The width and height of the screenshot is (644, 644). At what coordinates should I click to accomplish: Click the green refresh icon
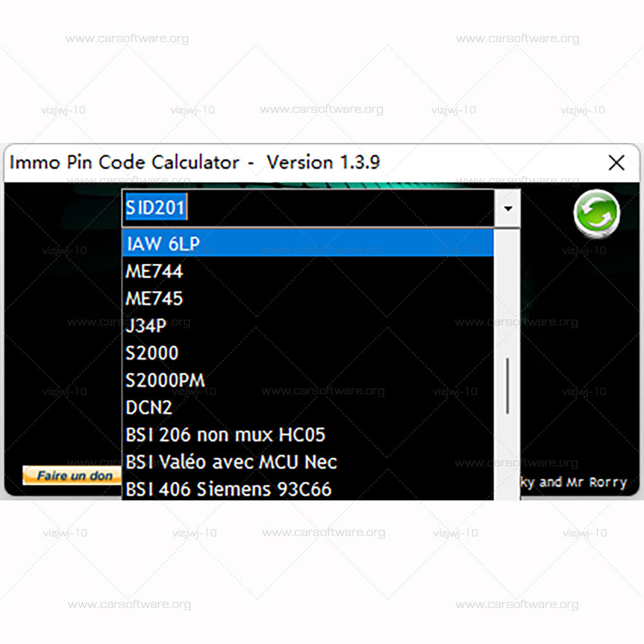[x=596, y=214]
